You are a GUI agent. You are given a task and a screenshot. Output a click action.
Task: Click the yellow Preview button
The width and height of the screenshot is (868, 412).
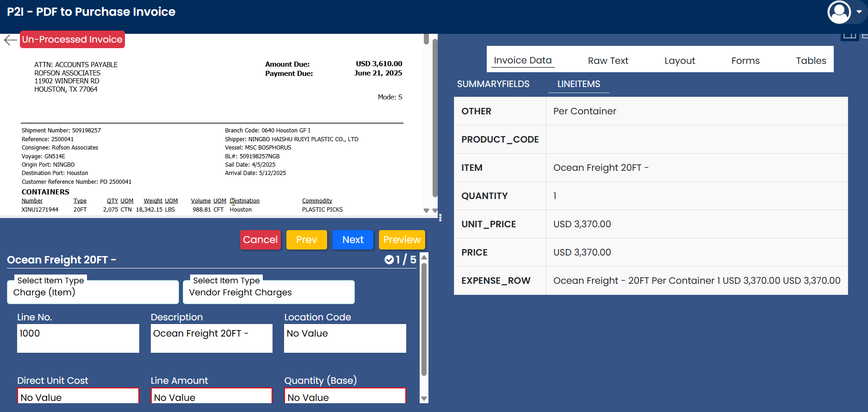(x=402, y=240)
